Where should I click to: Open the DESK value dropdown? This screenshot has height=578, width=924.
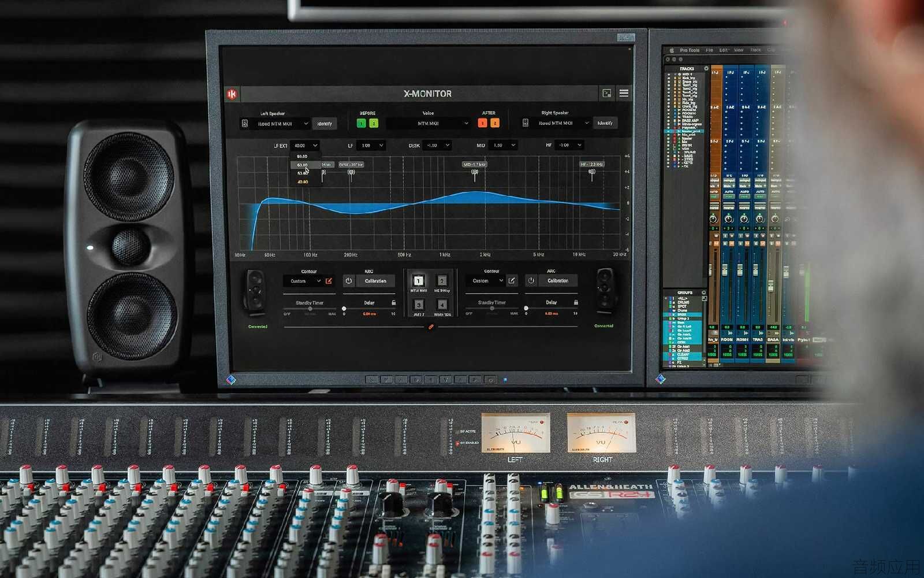pos(437,146)
